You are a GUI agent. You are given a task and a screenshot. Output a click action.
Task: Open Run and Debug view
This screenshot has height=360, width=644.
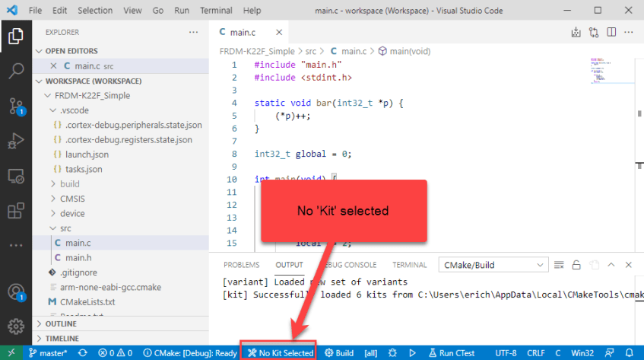(16, 141)
